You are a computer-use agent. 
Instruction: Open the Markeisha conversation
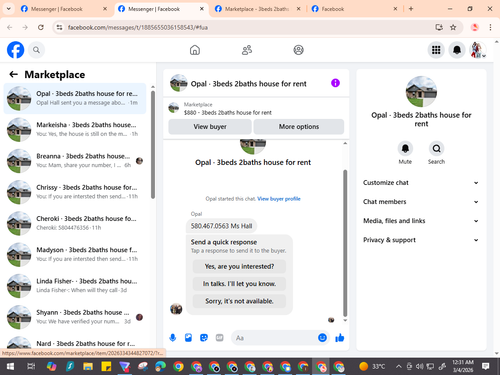[x=75, y=129]
